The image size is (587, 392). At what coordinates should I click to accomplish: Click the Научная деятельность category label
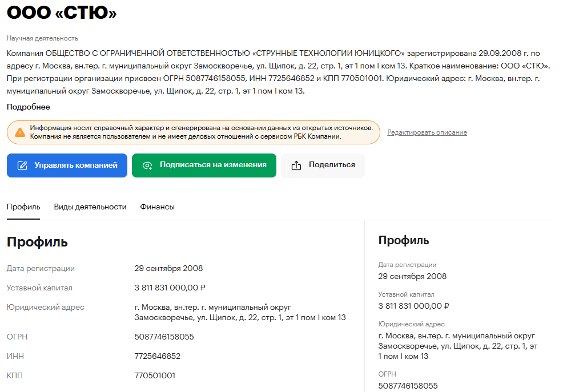(x=42, y=38)
